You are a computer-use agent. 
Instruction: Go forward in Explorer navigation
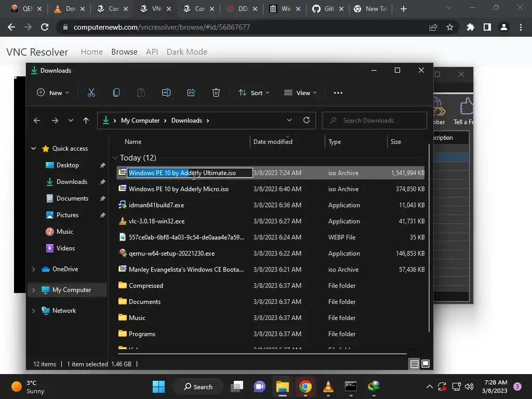coord(55,121)
